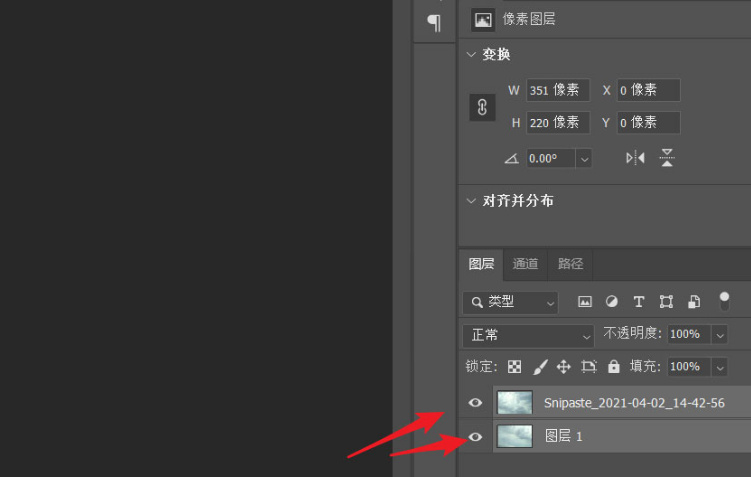751x477 pixels.
Task: Click the 像素图层 label
Action: [529, 19]
